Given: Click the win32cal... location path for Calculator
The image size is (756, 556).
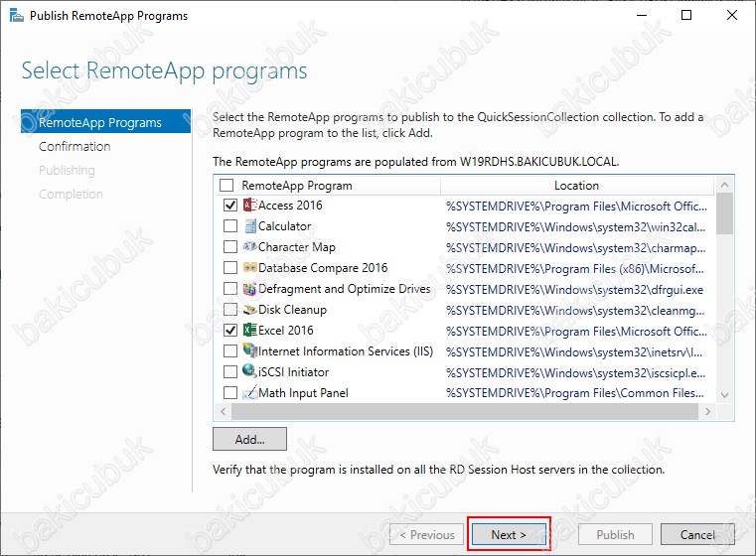Looking at the screenshot, I should tap(575, 227).
